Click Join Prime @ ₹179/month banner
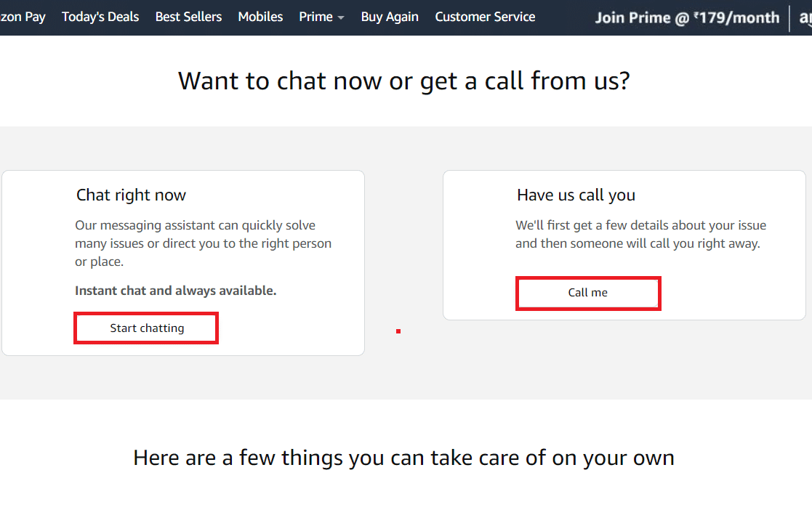 (x=687, y=18)
